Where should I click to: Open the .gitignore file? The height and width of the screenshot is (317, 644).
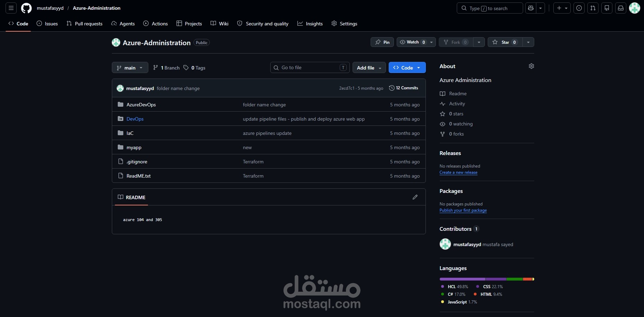coord(137,162)
